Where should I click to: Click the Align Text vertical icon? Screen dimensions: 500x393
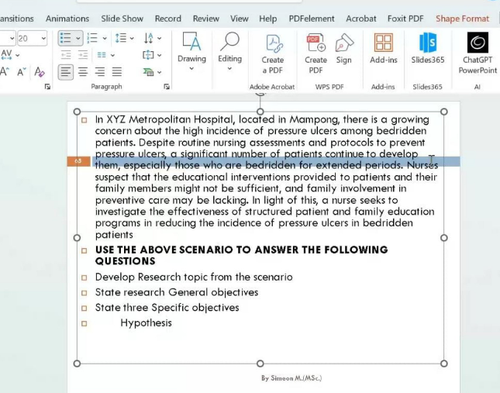point(148,55)
